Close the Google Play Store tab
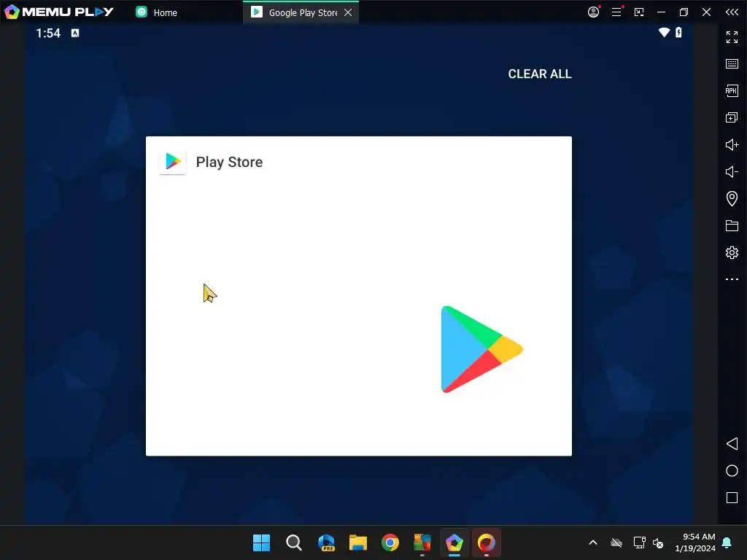Screen dimensions: 747x560 tap(348, 12)
